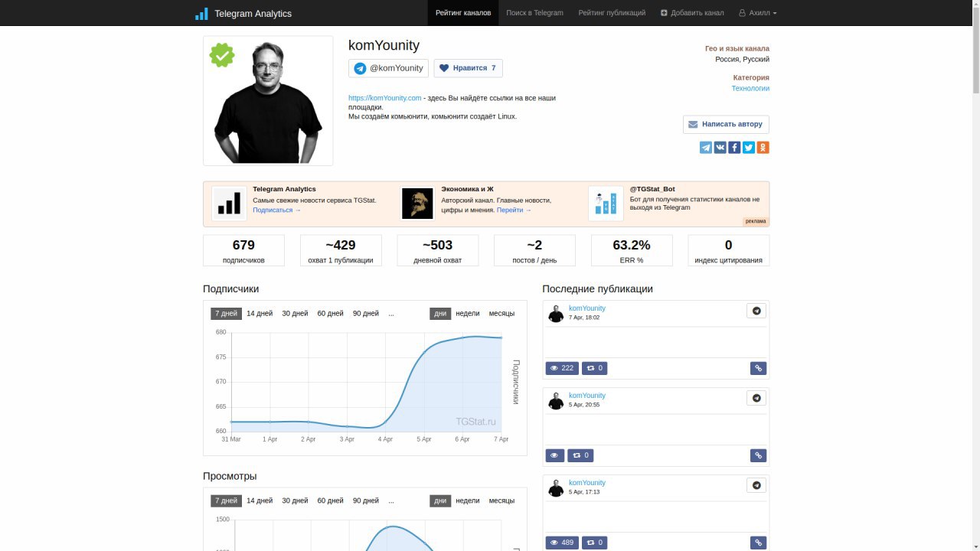980x551 pixels.
Task: Share channel via Odnoklassniki icon
Action: [763, 148]
